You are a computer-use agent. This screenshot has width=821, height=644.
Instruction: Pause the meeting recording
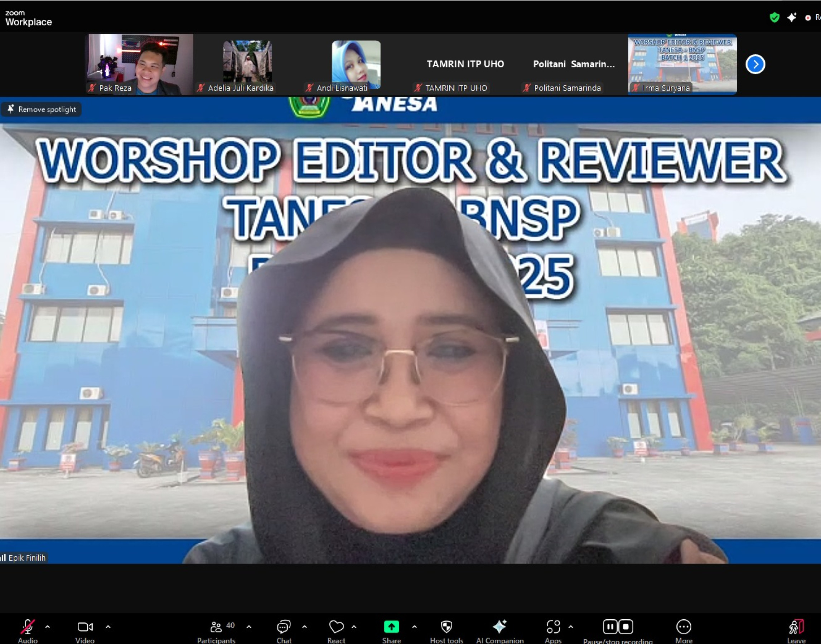(610, 627)
